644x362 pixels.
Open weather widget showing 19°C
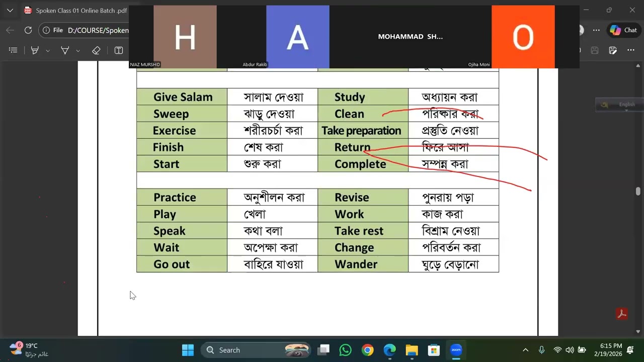(28, 350)
